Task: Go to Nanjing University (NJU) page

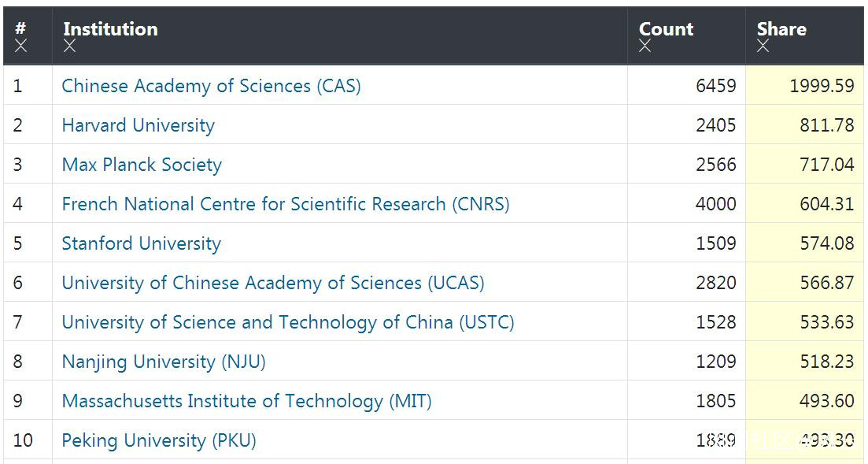Action: click(164, 362)
